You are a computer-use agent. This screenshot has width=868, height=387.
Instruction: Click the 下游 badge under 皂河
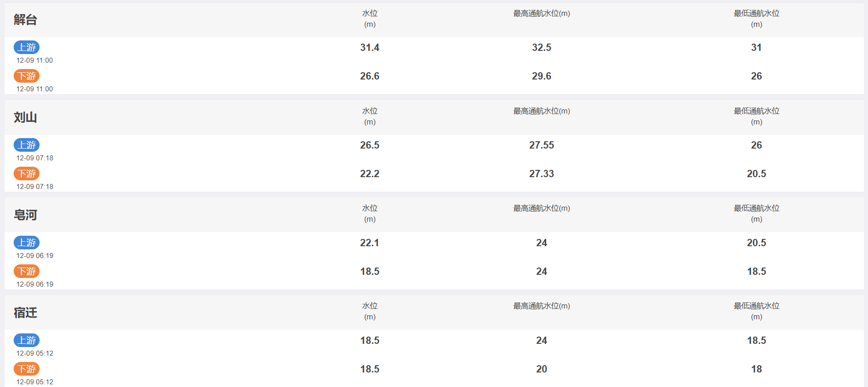[x=26, y=271]
